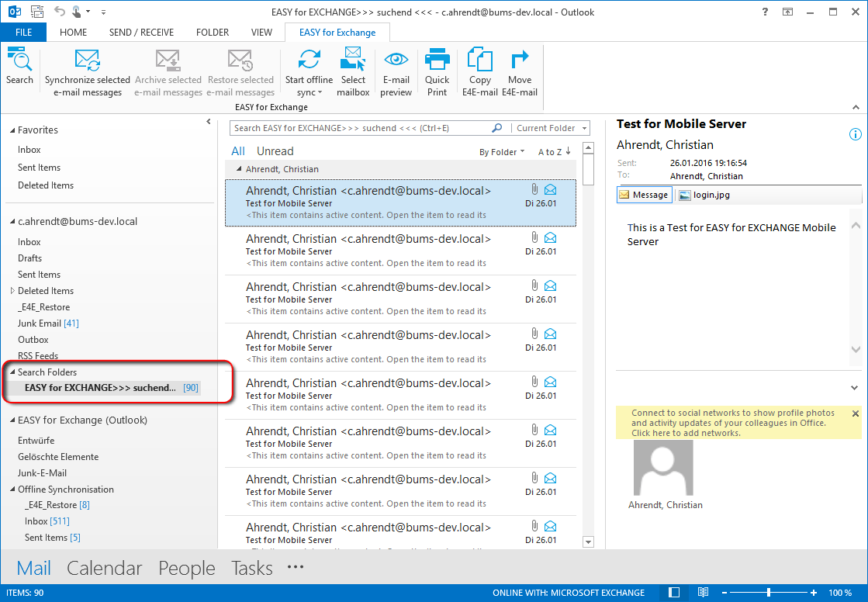Go to the Calendar view
This screenshot has width=868, height=602.
point(104,568)
